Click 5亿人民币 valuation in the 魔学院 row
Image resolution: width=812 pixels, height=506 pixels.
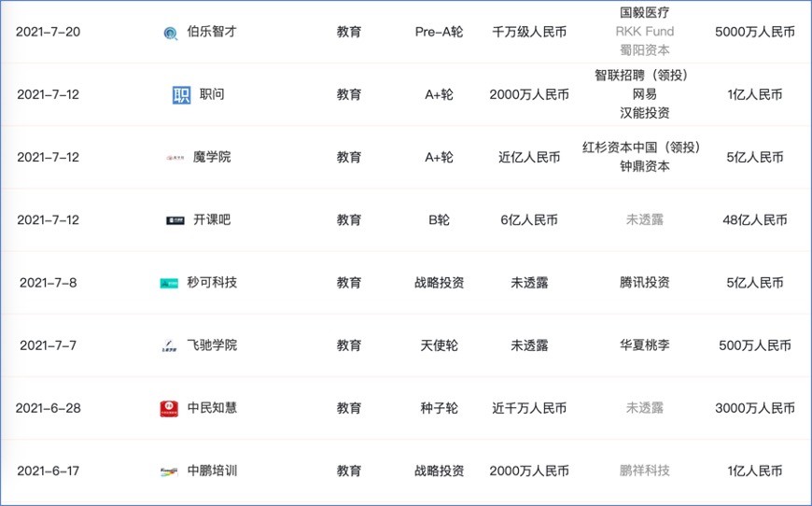[755, 158]
